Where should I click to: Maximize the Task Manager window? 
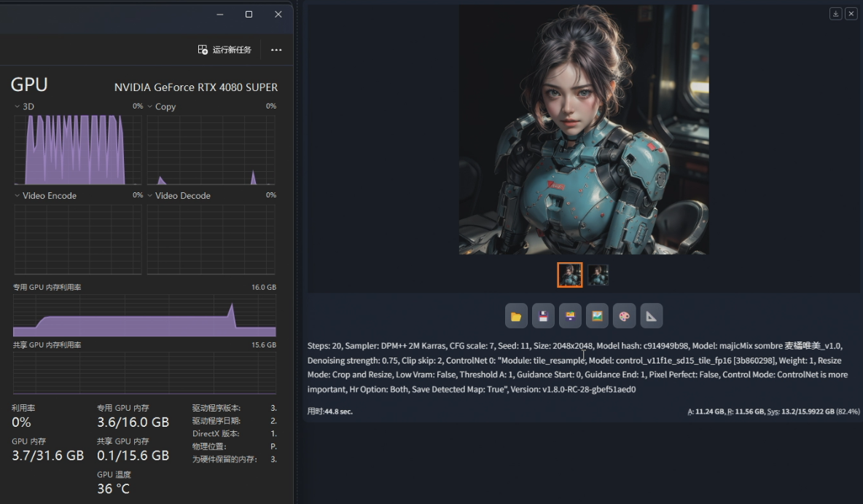(249, 14)
